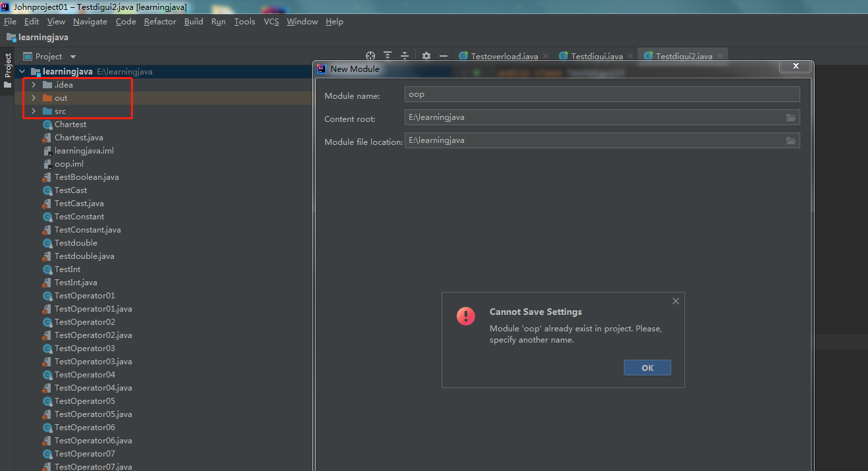Select TestOperator02.java in the tree
Image resolution: width=868 pixels, height=471 pixels.
93,335
